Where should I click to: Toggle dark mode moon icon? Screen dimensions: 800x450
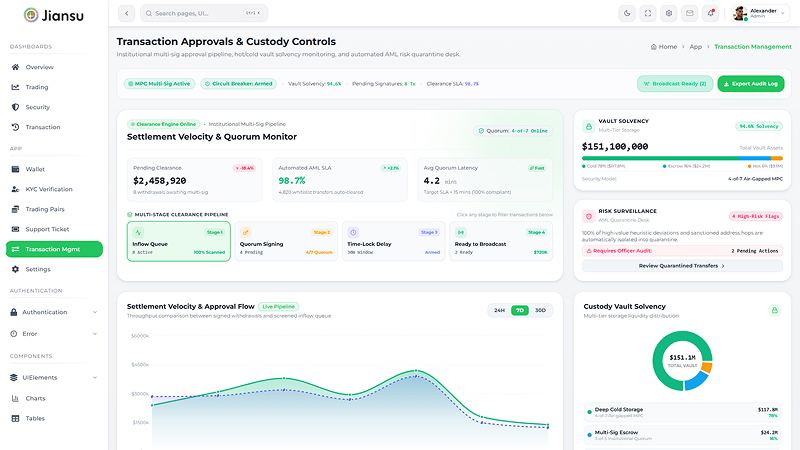point(627,13)
